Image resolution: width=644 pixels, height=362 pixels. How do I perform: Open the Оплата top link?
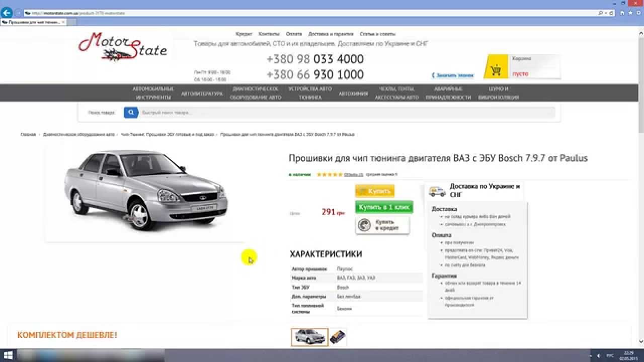(294, 34)
